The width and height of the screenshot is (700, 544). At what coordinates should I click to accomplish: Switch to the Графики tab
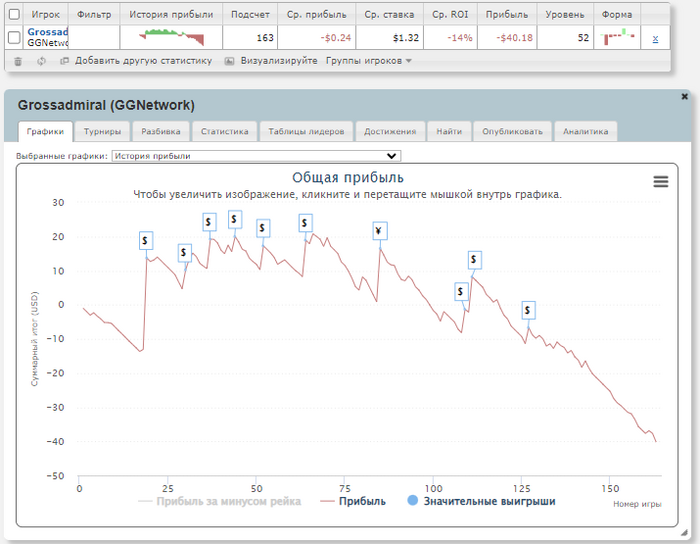45,131
